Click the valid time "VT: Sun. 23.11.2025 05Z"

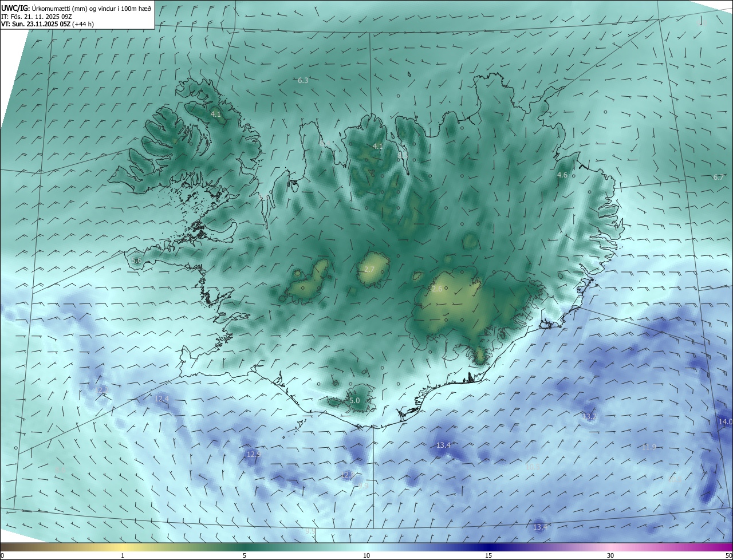[x=36, y=24]
